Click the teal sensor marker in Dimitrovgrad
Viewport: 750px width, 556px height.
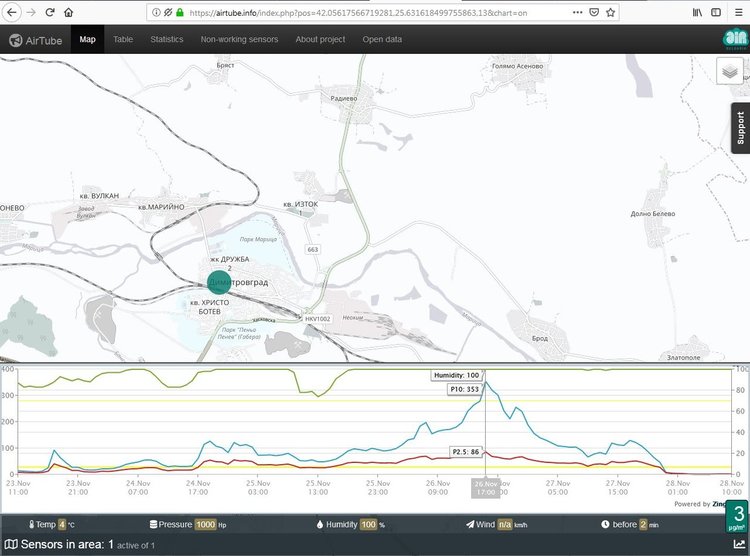218,282
